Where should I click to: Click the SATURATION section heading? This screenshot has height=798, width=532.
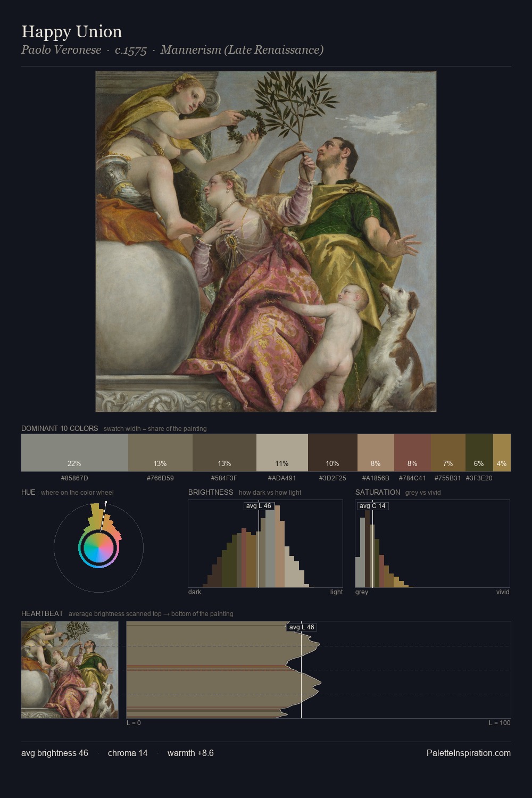click(378, 492)
